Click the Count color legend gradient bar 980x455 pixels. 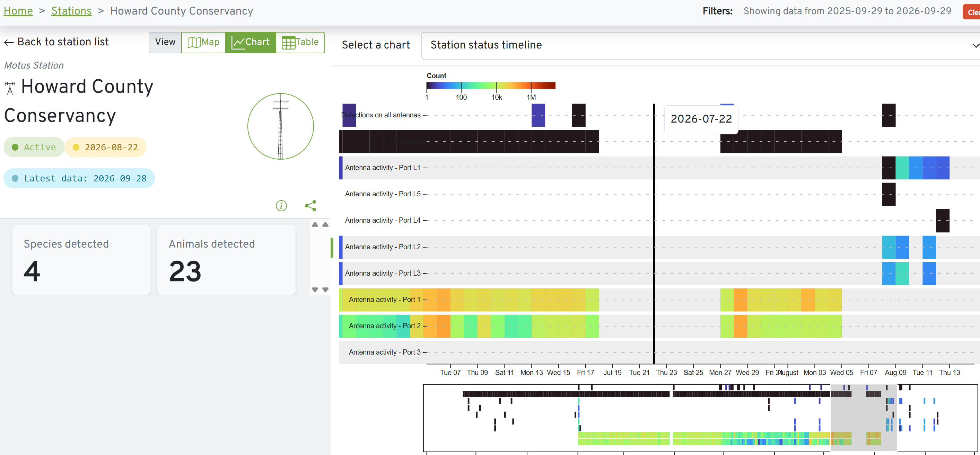(x=491, y=86)
